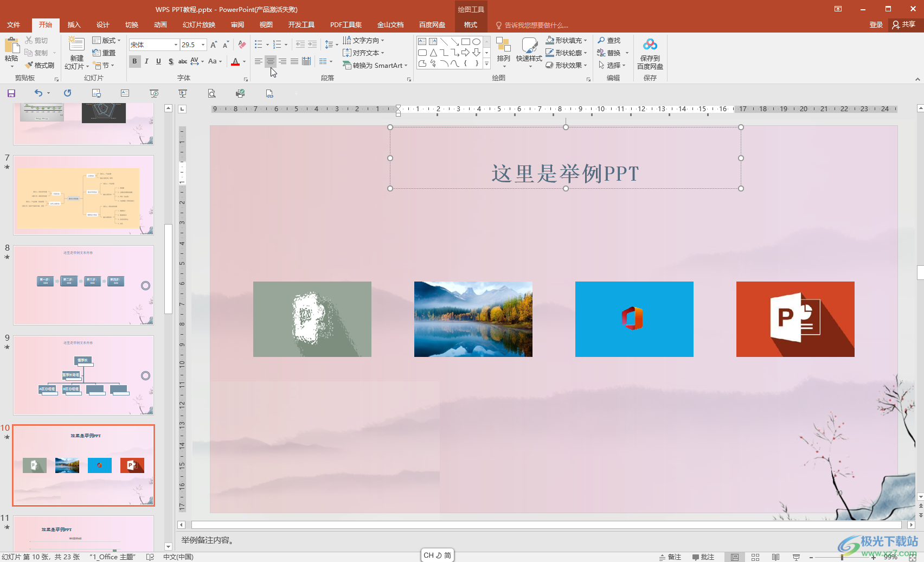Click the Redo circular arrow

tap(67, 93)
